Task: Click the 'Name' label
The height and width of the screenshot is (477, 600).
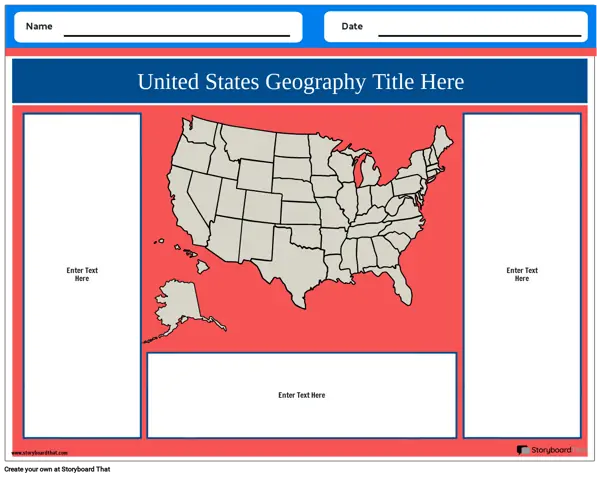Action: [39, 26]
